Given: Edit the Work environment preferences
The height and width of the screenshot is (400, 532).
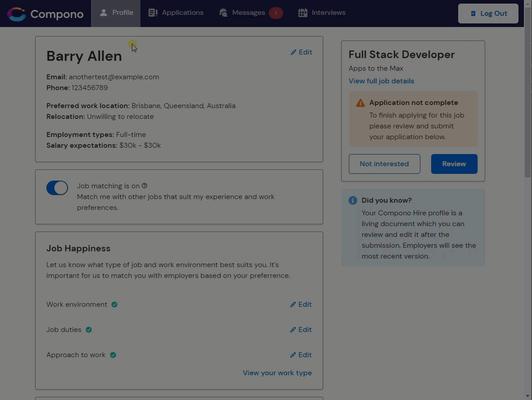Looking at the screenshot, I should pos(301,305).
